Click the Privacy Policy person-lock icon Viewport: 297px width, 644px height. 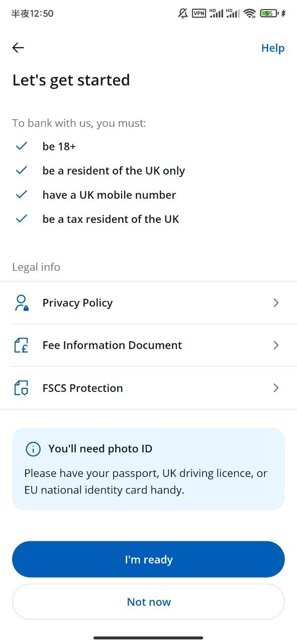[x=21, y=303]
